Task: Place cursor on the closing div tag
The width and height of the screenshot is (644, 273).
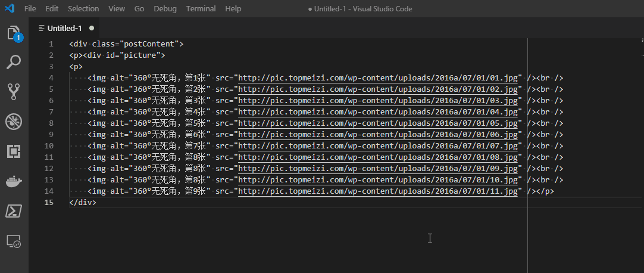Action: pos(82,203)
